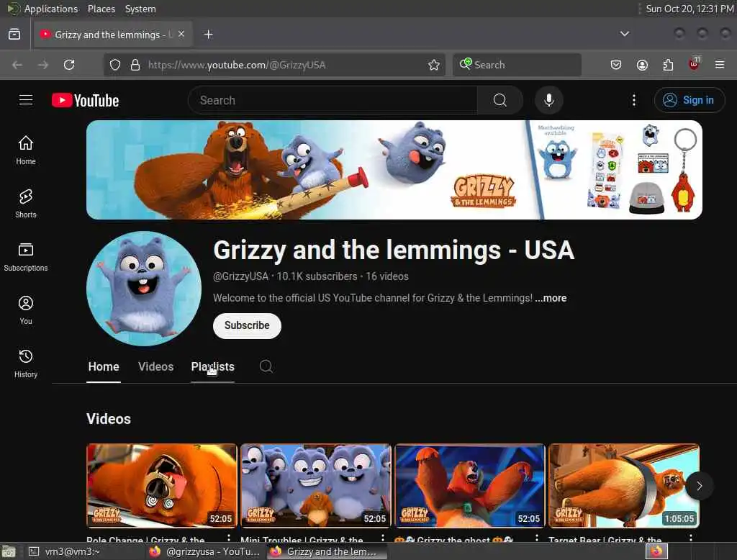Play the Grizzy the ghost thumbnail
This screenshot has height=560, width=737.
[x=470, y=486]
